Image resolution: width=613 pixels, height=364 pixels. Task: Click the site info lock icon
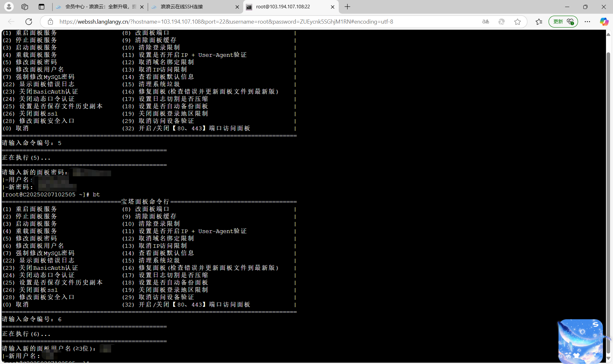point(50,22)
